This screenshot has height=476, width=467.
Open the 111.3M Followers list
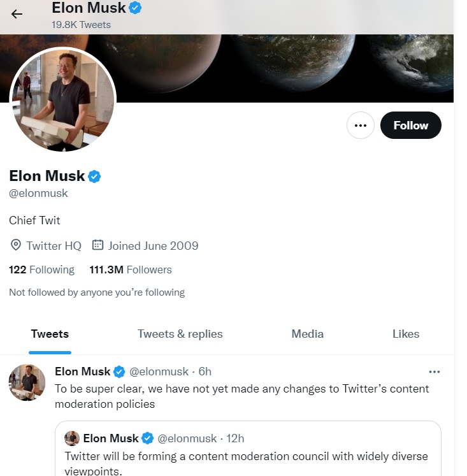coord(131,270)
